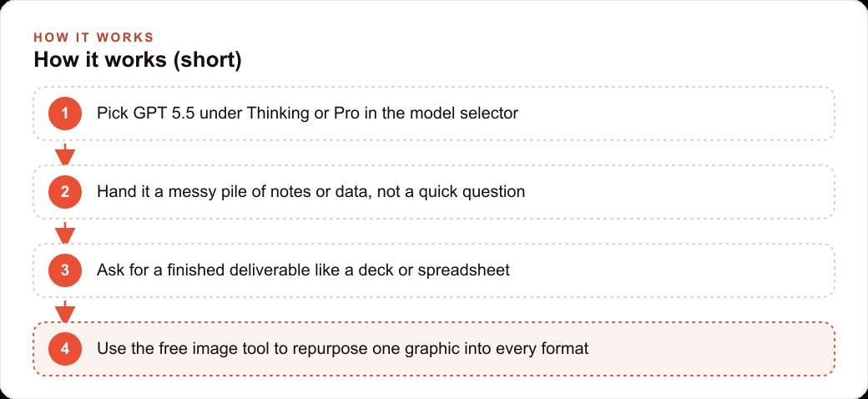868x399 pixels.
Task: Click the word spreadsheet in step 3
Action: click(464, 270)
